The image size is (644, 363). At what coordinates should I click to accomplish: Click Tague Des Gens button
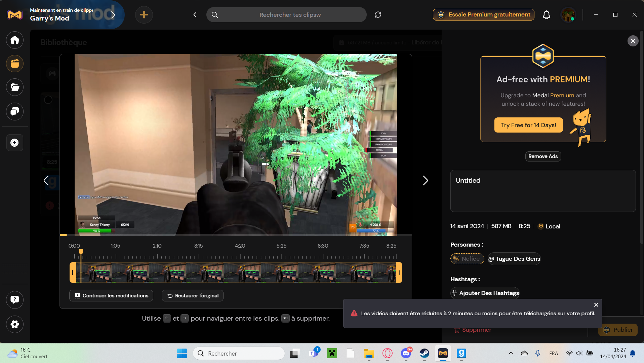click(x=514, y=259)
